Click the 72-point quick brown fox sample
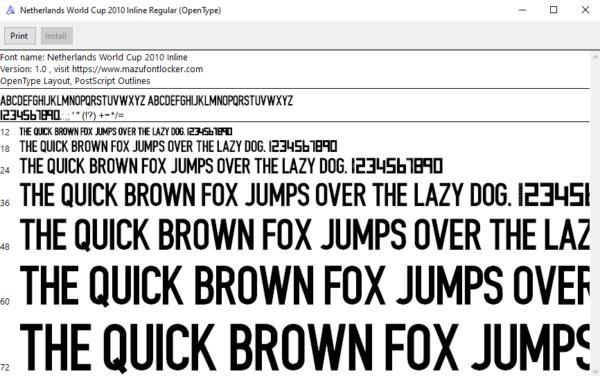 click(305, 348)
